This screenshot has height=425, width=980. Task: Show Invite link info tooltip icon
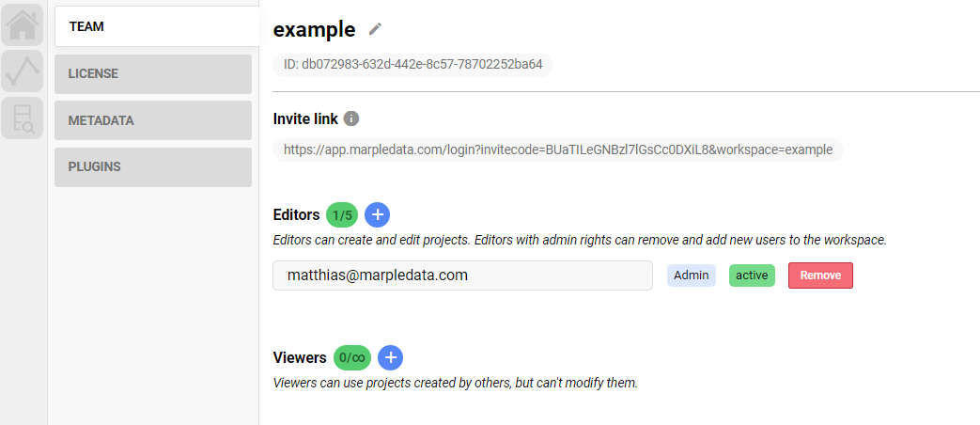[351, 118]
